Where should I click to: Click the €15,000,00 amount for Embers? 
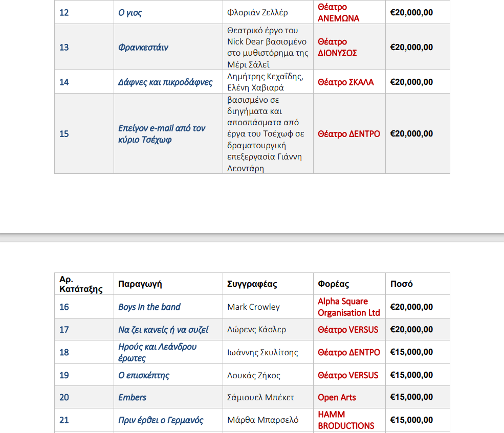click(411, 397)
